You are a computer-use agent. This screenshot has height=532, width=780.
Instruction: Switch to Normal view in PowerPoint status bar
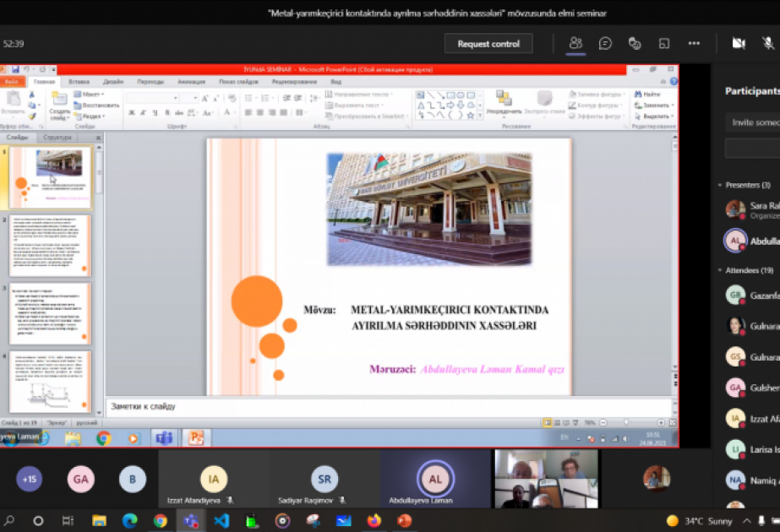pyautogui.click(x=548, y=422)
